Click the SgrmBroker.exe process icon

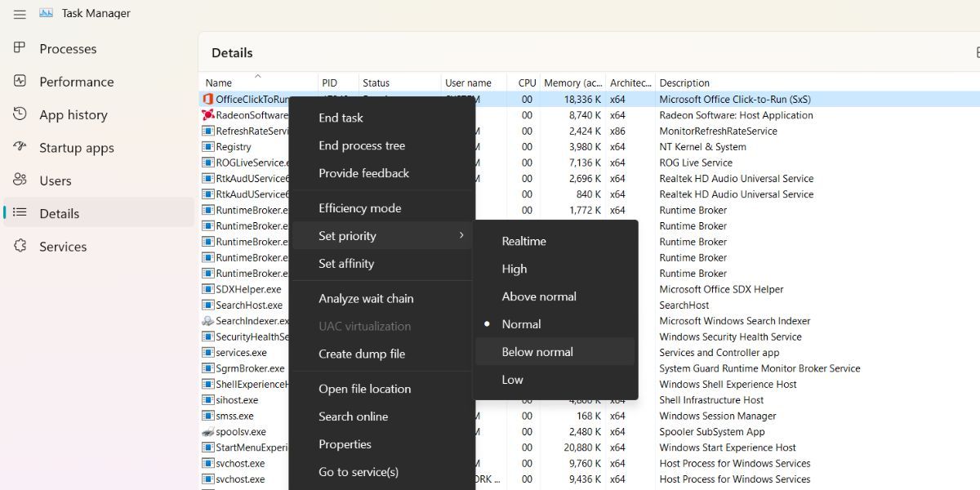(208, 368)
